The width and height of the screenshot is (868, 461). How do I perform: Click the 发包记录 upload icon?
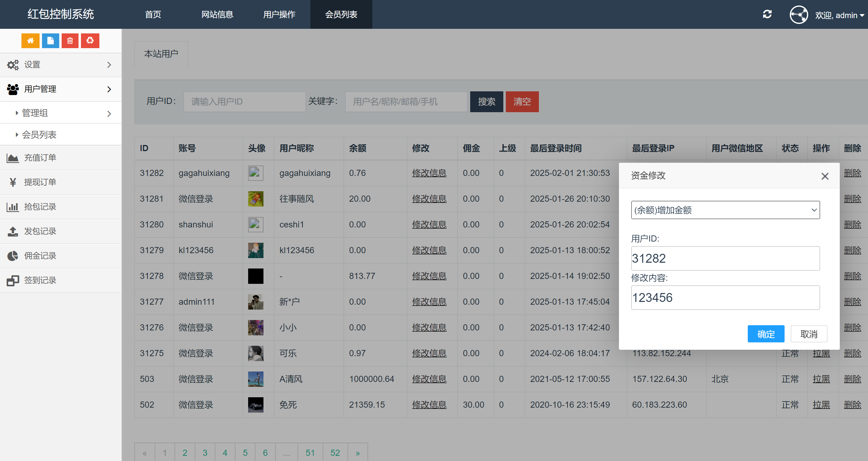tap(13, 231)
